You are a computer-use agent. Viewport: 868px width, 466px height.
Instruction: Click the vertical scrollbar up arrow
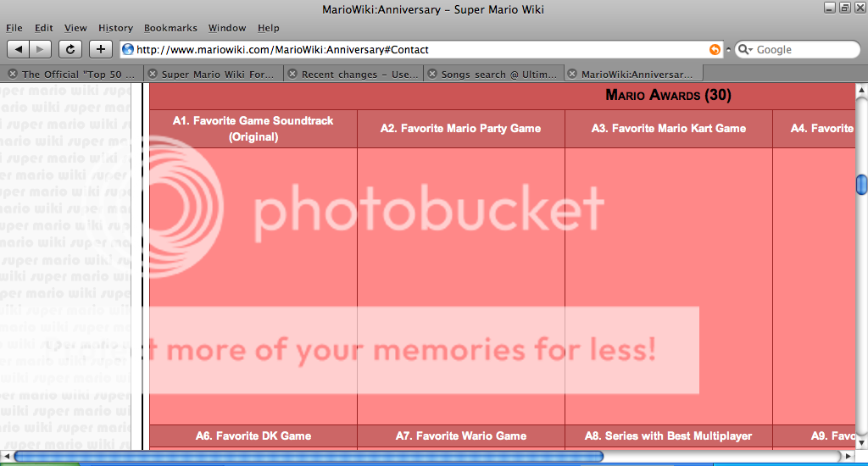click(861, 89)
